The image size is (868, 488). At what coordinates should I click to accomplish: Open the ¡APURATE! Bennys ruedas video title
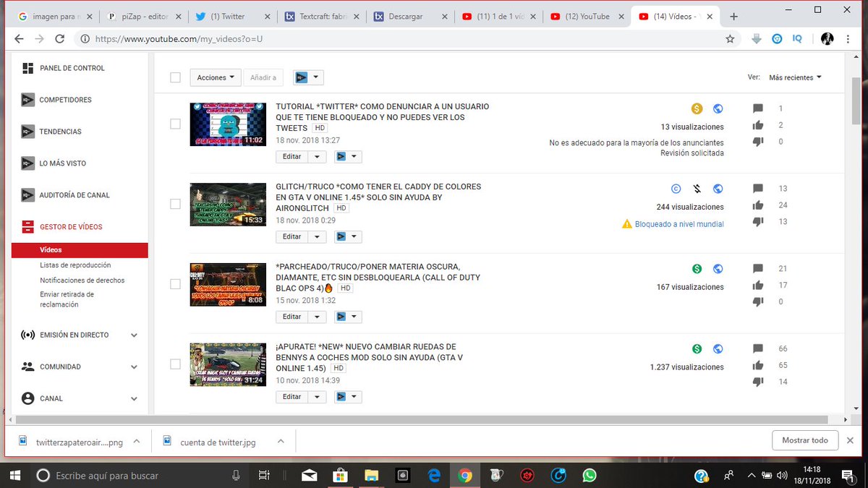pos(369,357)
